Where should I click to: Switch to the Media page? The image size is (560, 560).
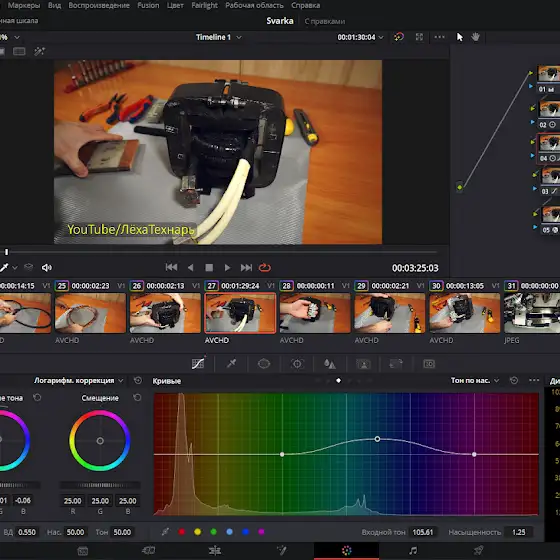pos(83,551)
